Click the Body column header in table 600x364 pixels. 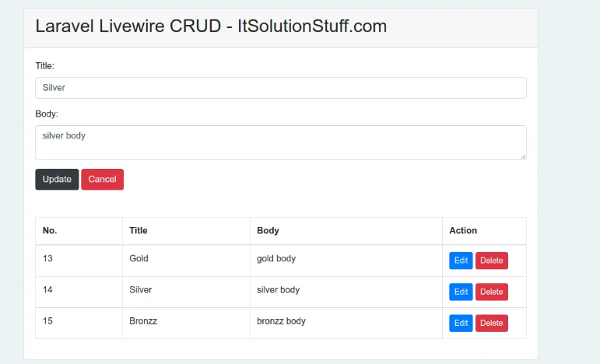pyautogui.click(x=268, y=231)
